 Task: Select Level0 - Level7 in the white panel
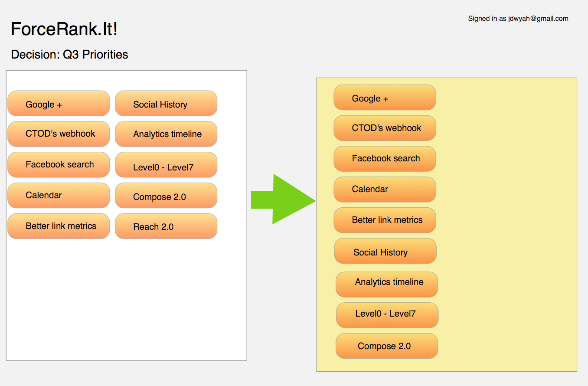coord(166,165)
